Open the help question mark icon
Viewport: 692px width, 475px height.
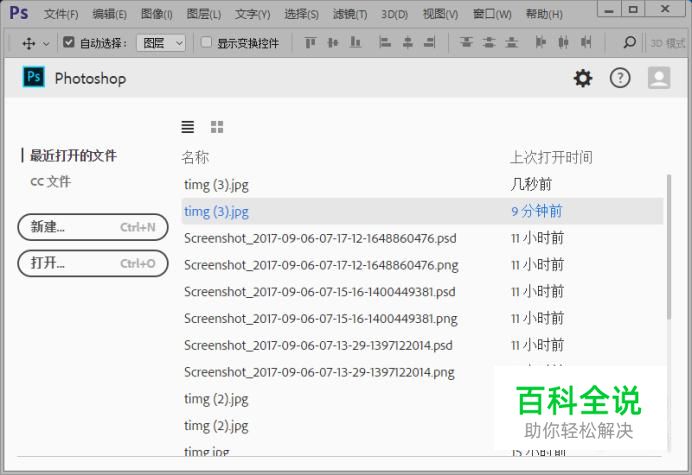pyautogui.click(x=620, y=78)
